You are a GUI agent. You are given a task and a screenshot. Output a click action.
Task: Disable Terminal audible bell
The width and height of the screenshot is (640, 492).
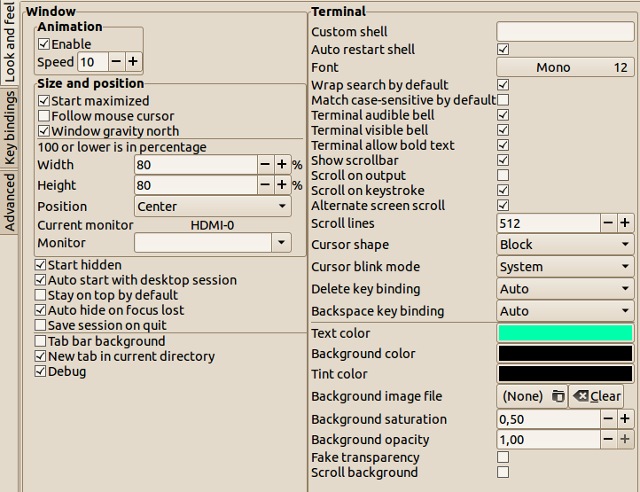pos(503,115)
